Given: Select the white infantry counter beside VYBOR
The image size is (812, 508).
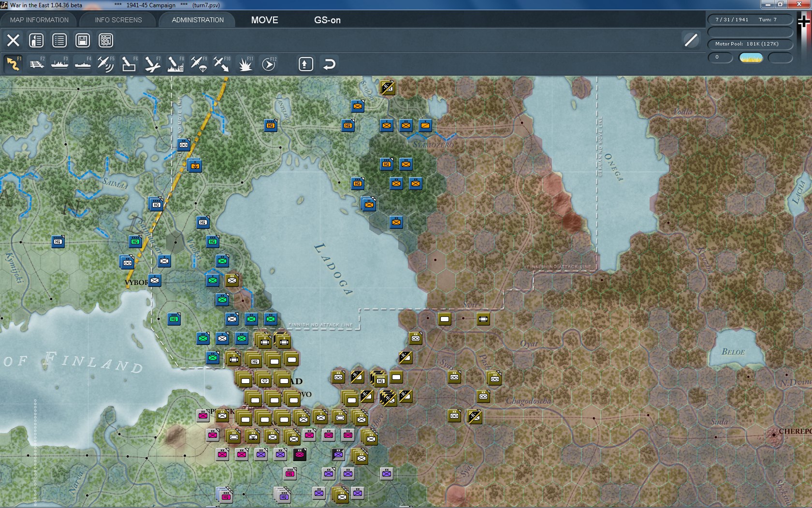Looking at the screenshot, I should coord(155,280).
